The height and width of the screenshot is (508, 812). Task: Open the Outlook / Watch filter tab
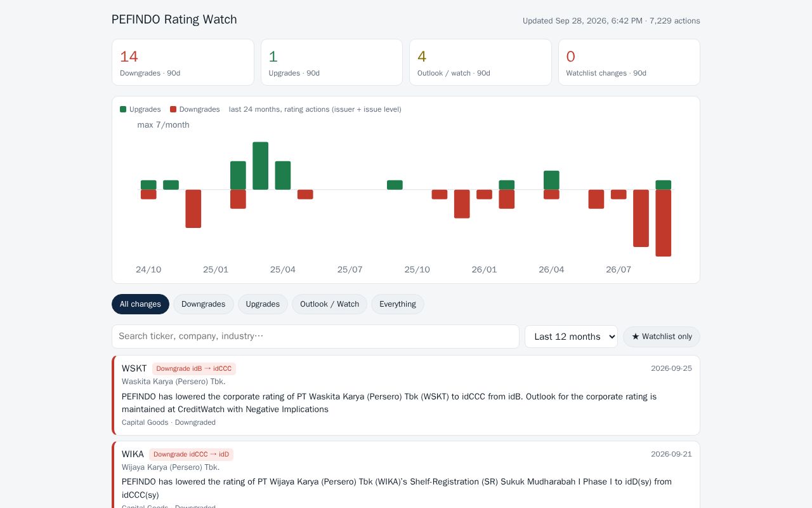[329, 304]
